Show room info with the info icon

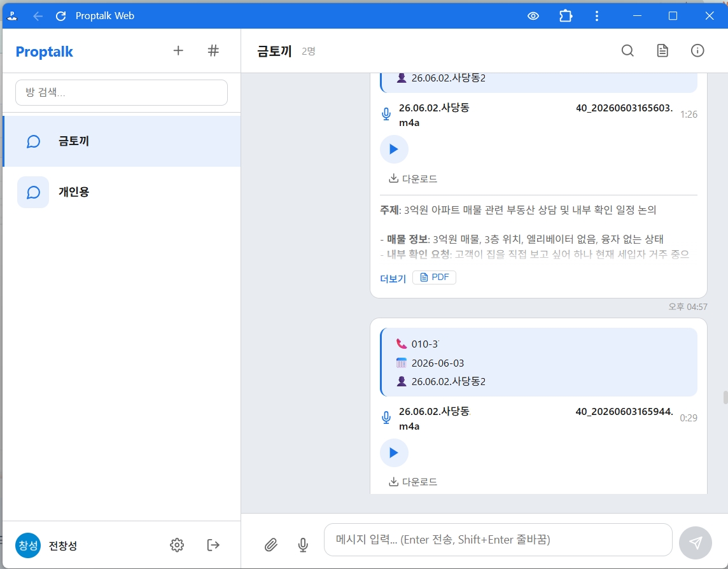point(697,51)
